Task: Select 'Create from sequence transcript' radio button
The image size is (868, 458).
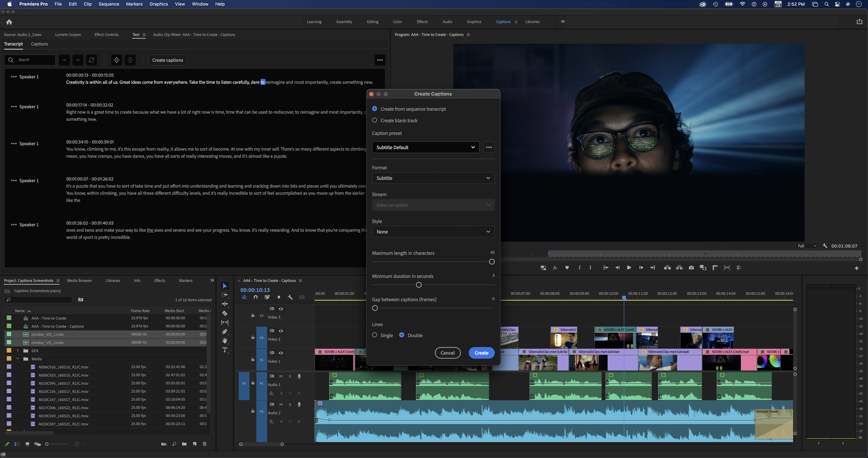Action: (x=374, y=109)
